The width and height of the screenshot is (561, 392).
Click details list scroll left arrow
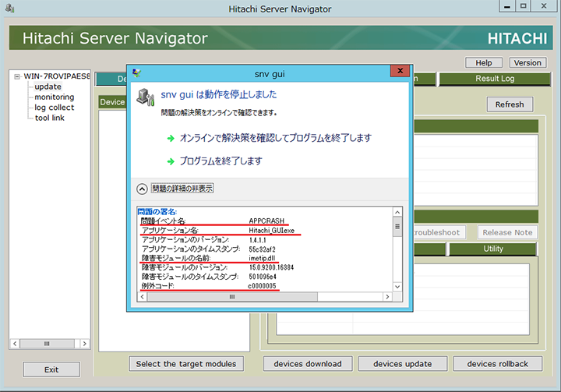(143, 297)
